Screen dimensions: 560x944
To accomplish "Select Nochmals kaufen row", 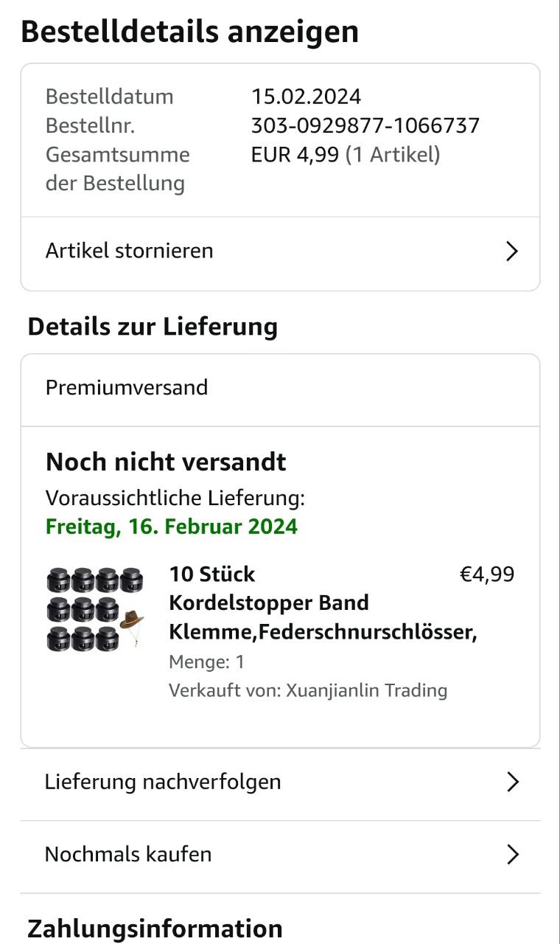I will tap(128, 855).
